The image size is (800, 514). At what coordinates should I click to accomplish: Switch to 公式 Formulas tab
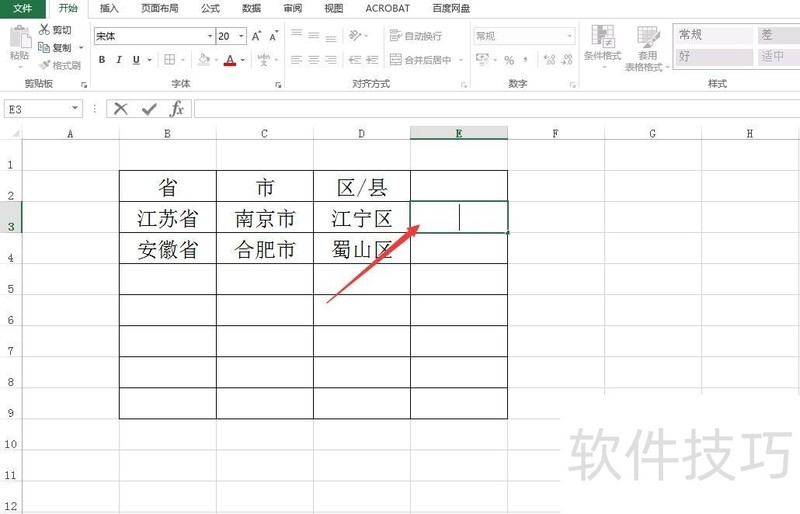point(210,8)
